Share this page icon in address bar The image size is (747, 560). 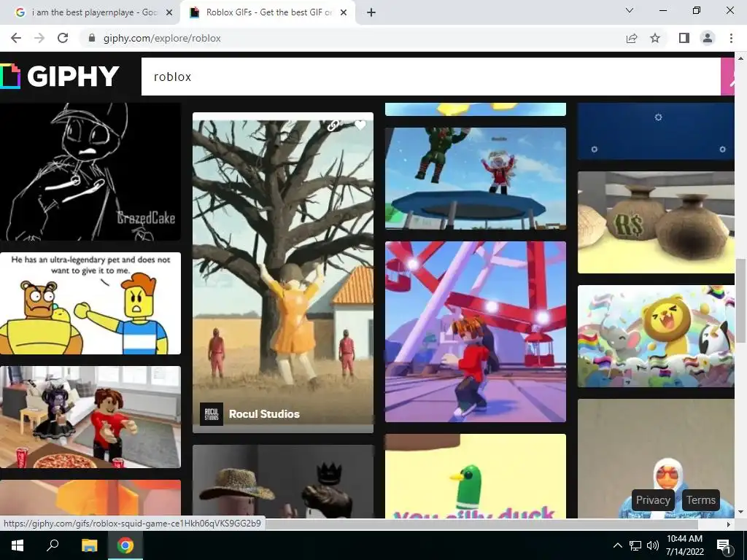[631, 38]
